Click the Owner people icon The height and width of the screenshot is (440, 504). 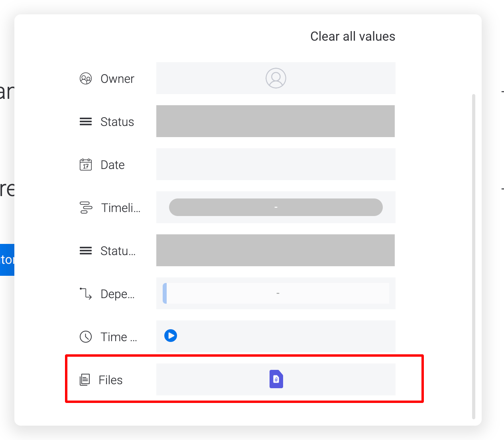[x=85, y=79]
